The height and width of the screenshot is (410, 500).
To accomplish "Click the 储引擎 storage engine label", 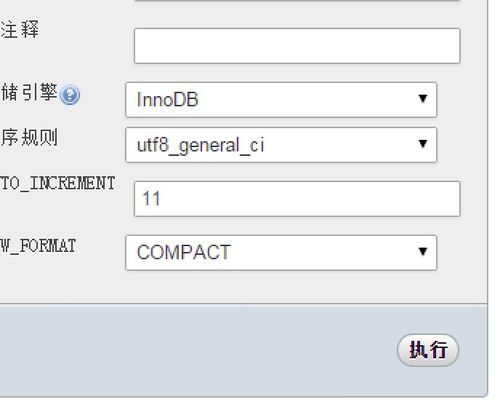I will [29, 92].
